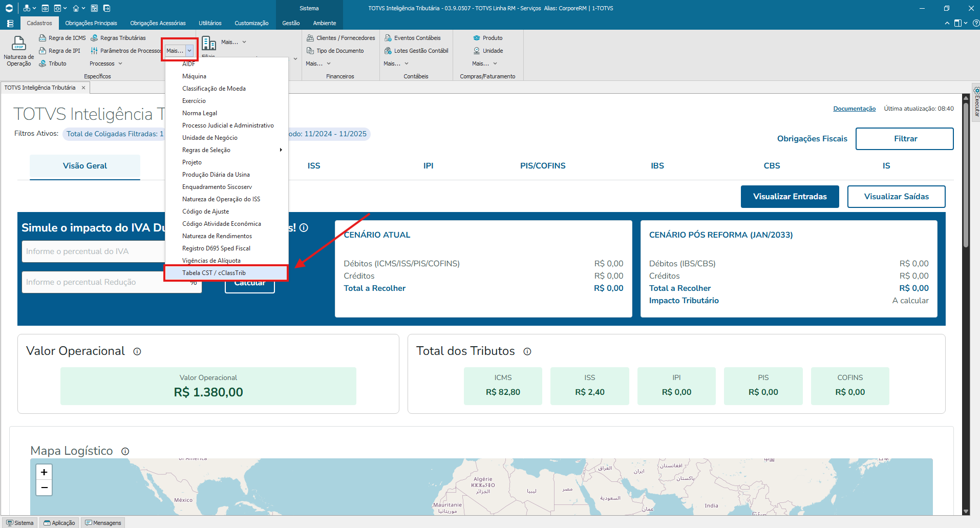Collapse the ribbon with the up chevron

947,23
